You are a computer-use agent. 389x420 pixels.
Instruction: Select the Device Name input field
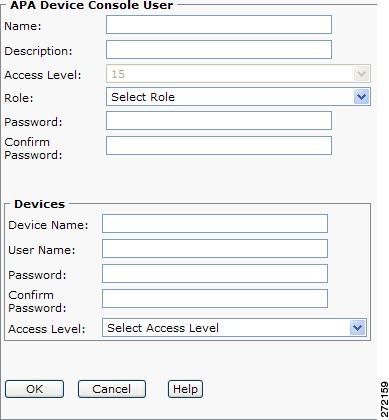point(215,223)
